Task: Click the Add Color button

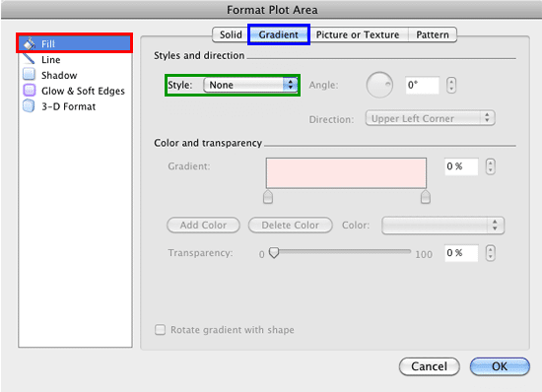Action: pyautogui.click(x=203, y=226)
